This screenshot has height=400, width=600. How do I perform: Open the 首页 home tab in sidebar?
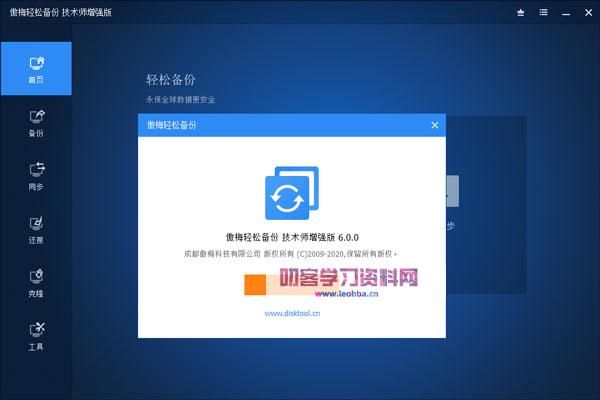(x=36, y=69)
